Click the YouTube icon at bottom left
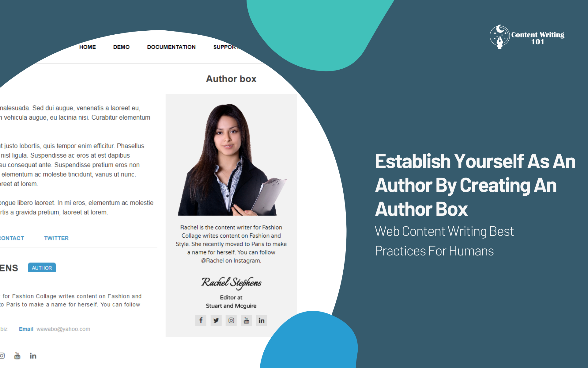The image size is (588, 368). 17,355
